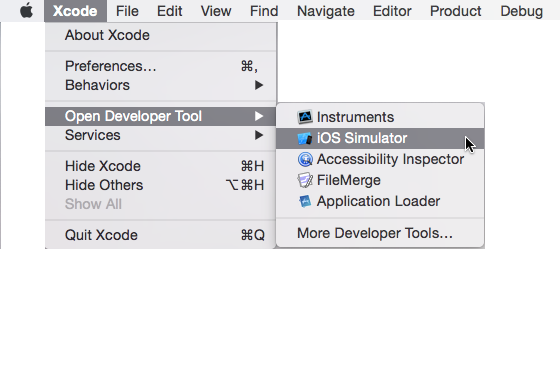
Task: Click the Accessibility Inspector icon
Action: click(305, 159)
